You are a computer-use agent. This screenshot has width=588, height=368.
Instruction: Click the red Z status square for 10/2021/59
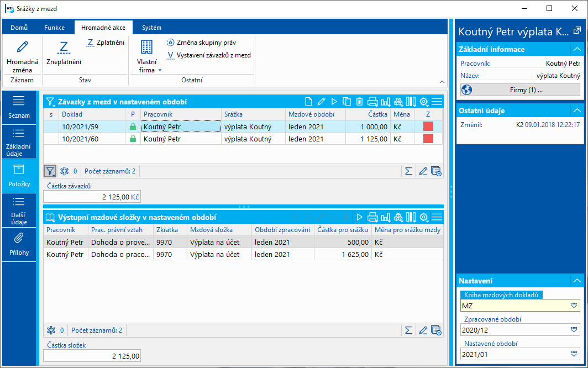[428, 127]
